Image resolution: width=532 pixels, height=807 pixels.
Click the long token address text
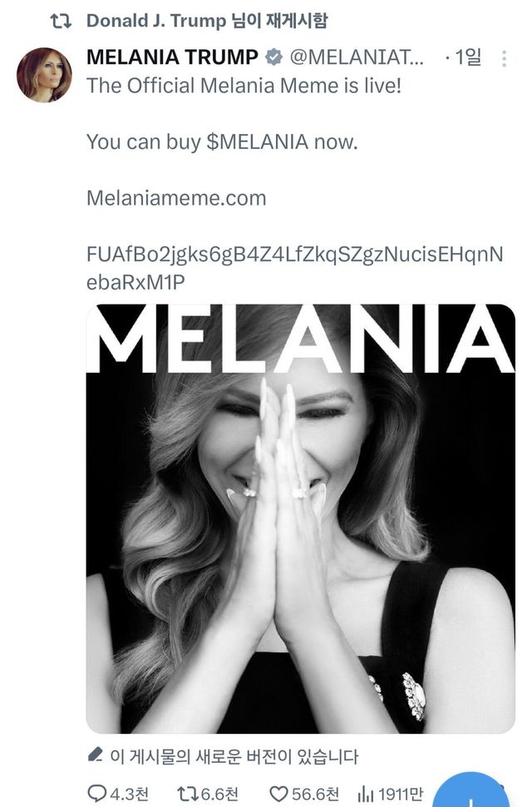point(294,268)
